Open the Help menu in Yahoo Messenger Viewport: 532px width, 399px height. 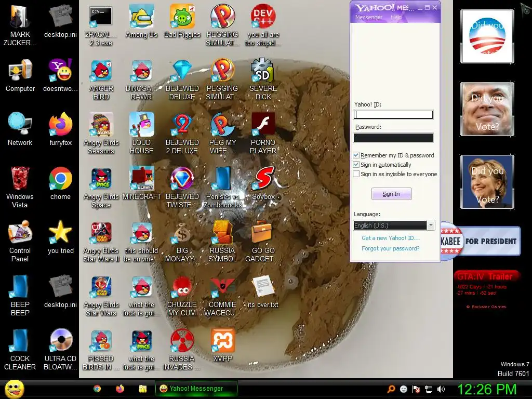[x=396, y=17]
